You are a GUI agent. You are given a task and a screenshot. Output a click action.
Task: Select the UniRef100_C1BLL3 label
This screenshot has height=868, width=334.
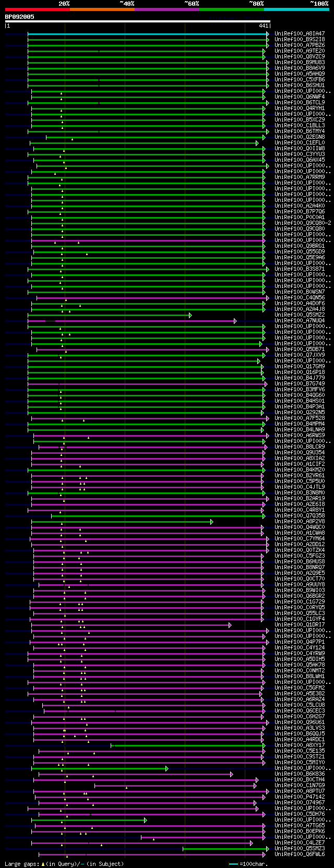(x=300, y=126)
